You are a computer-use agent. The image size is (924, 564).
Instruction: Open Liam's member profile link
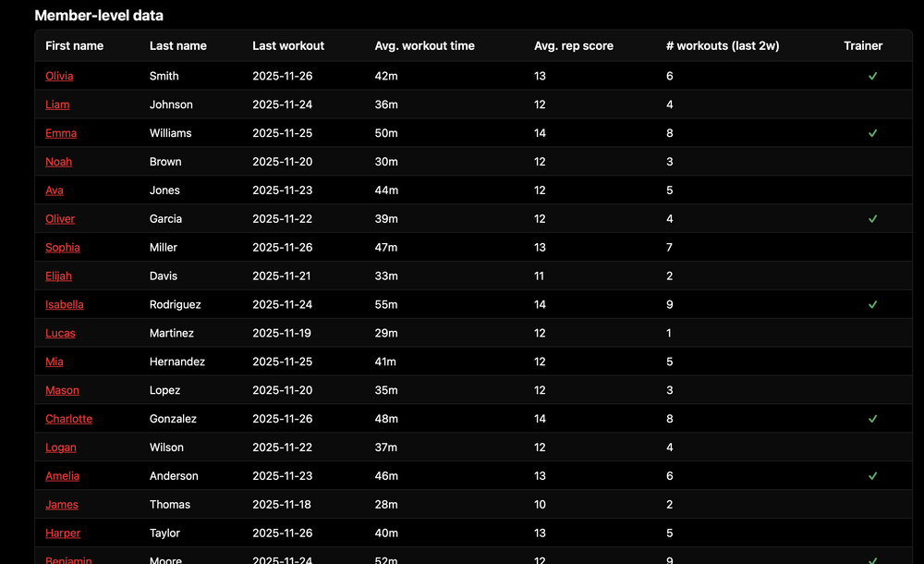(57, 104)
